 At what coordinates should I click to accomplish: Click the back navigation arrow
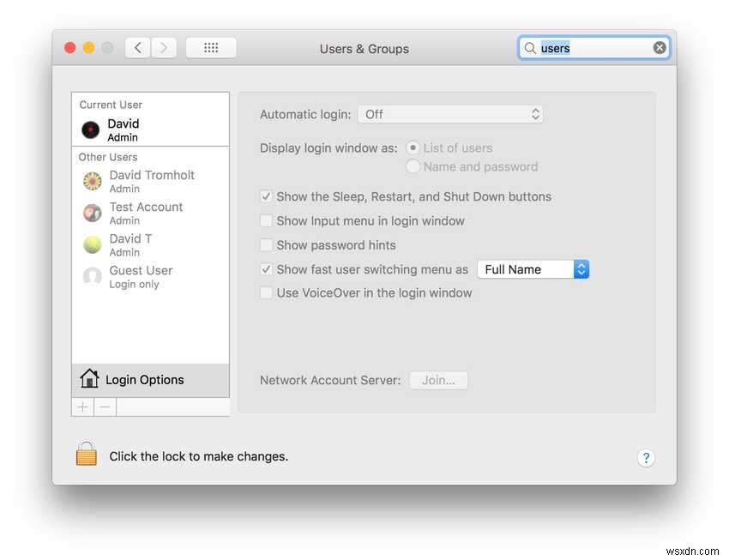[x=138, y=47]
